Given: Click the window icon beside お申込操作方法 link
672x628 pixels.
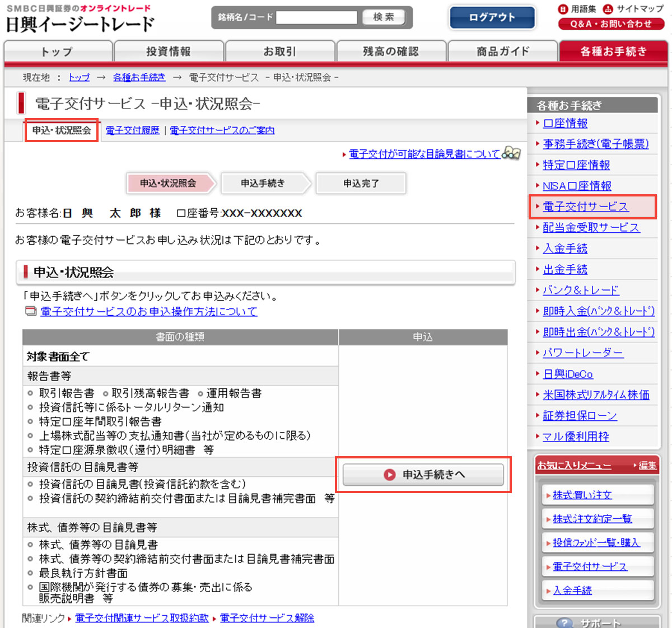Looking at the screenshot, I should coord(31,311).
